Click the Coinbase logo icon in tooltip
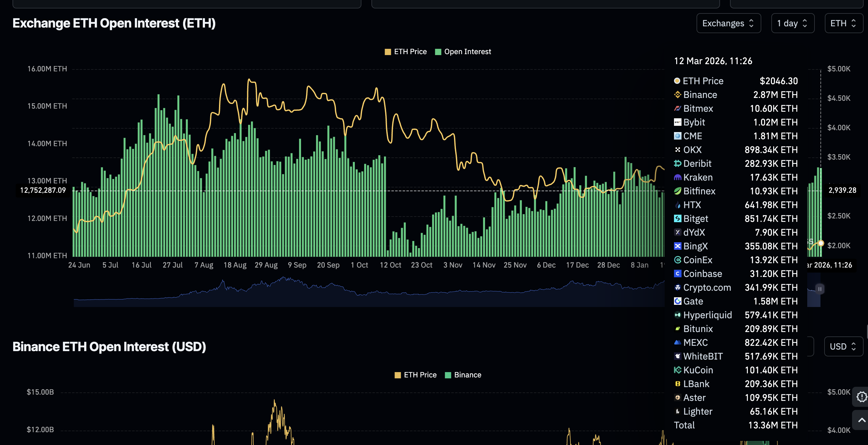Image resolution: width=868 pixels, height=445 pixels. [x=677, y=274]
